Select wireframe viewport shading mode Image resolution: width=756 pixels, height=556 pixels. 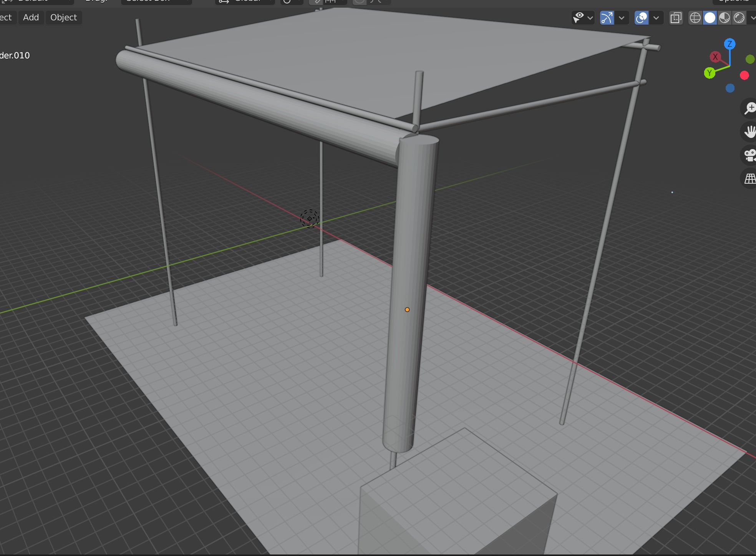point(695,18)
